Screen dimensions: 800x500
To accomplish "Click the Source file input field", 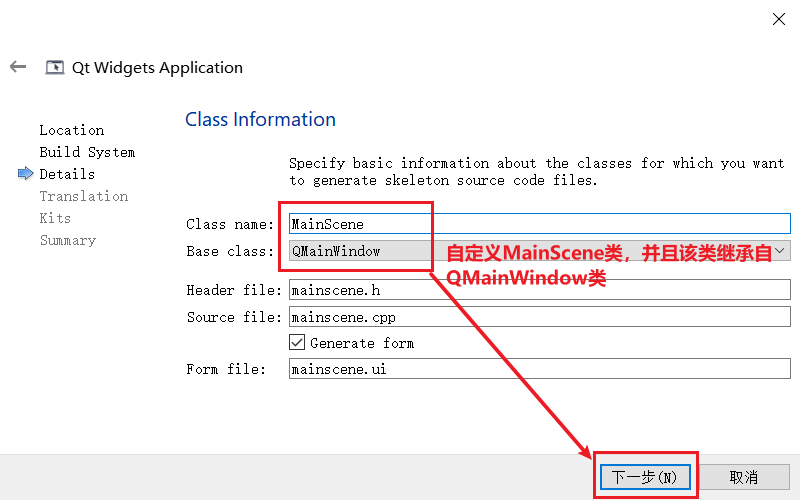I will point(539,317).
